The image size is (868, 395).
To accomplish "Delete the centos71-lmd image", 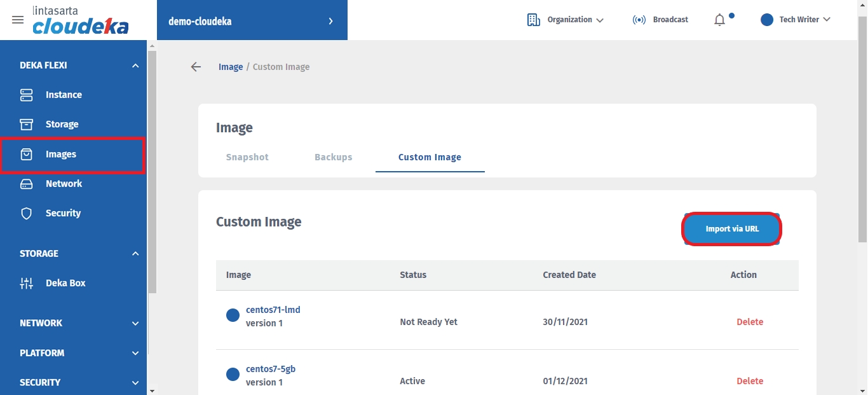I will [749, 322].
